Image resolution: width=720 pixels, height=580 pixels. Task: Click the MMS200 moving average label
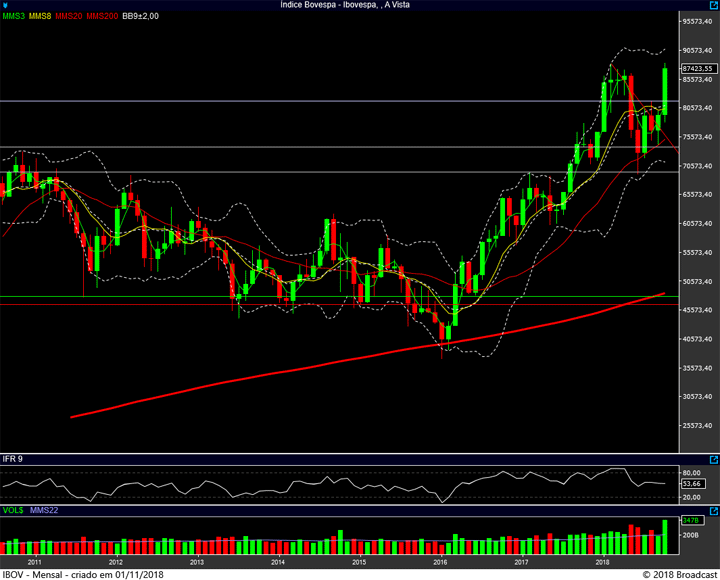click(101, 16)
